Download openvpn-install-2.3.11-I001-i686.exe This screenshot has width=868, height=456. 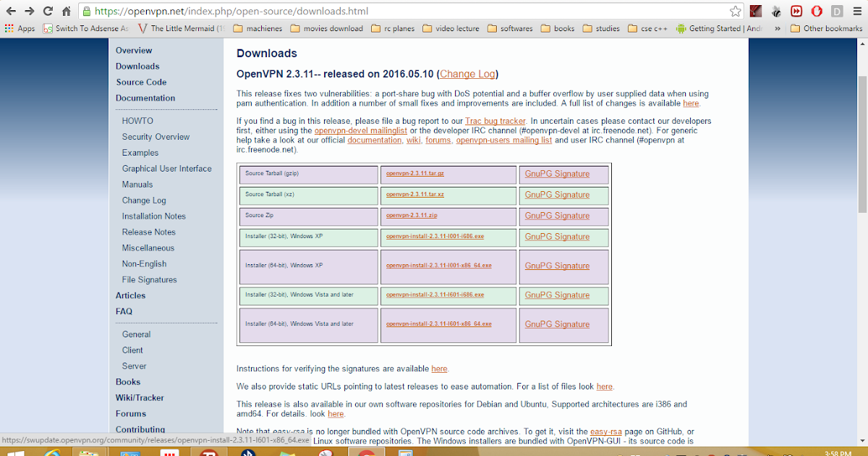(x=435, y=237)
